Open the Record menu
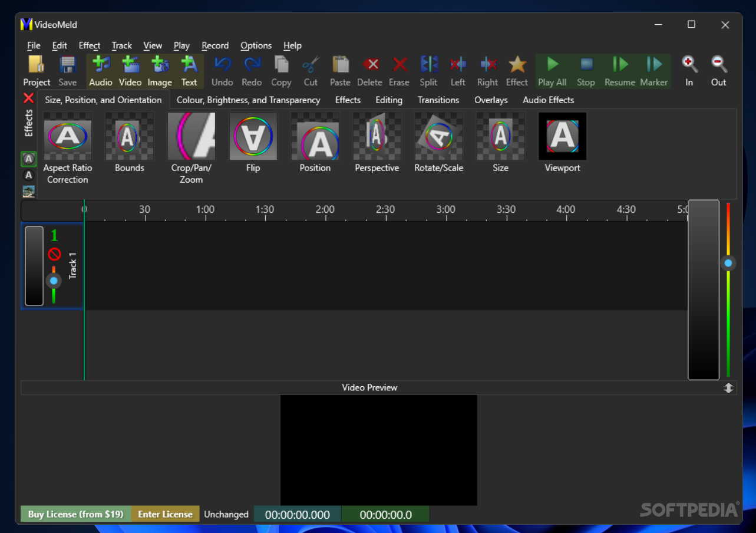 pyautogui.click(x=215, y=45)
